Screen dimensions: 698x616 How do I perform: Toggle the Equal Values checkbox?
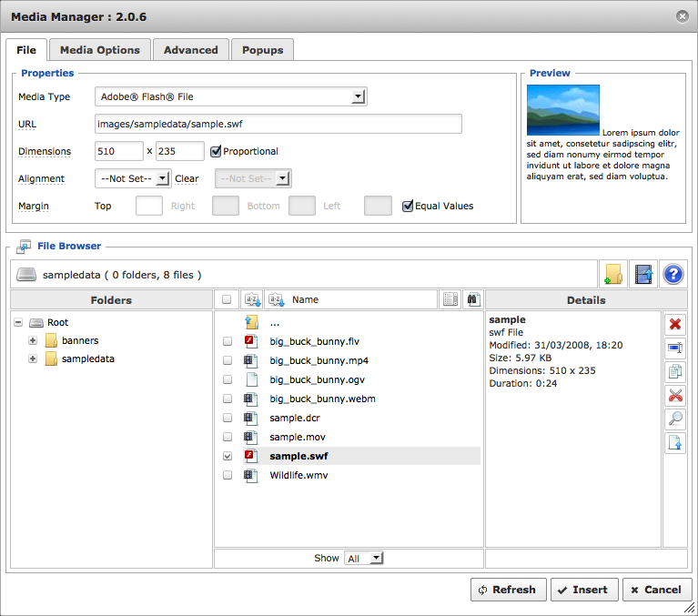pos(408,206)
